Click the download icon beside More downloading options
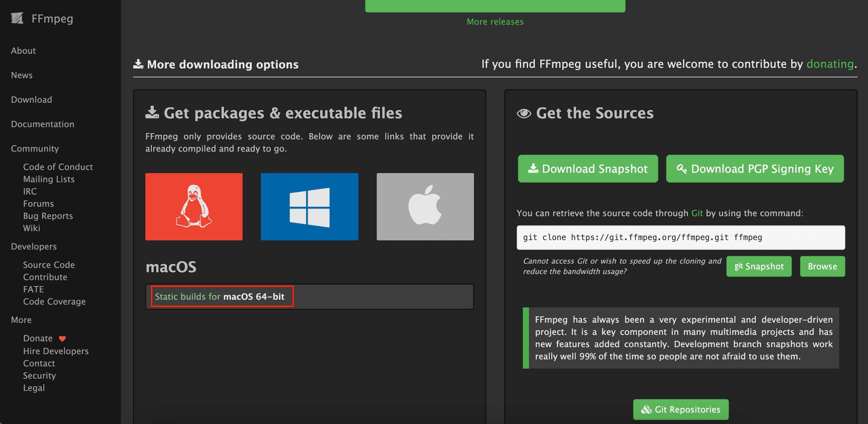The width and height of the screenshot is (868, 424). [x=138, y=63]
